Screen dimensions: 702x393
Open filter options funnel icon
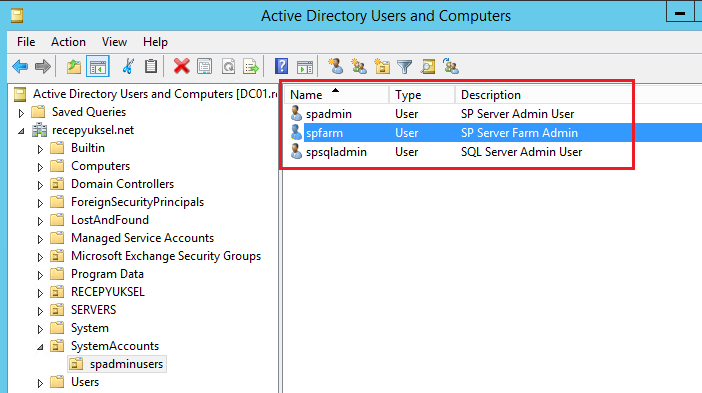pyautogui.click(x=404, y=67)
